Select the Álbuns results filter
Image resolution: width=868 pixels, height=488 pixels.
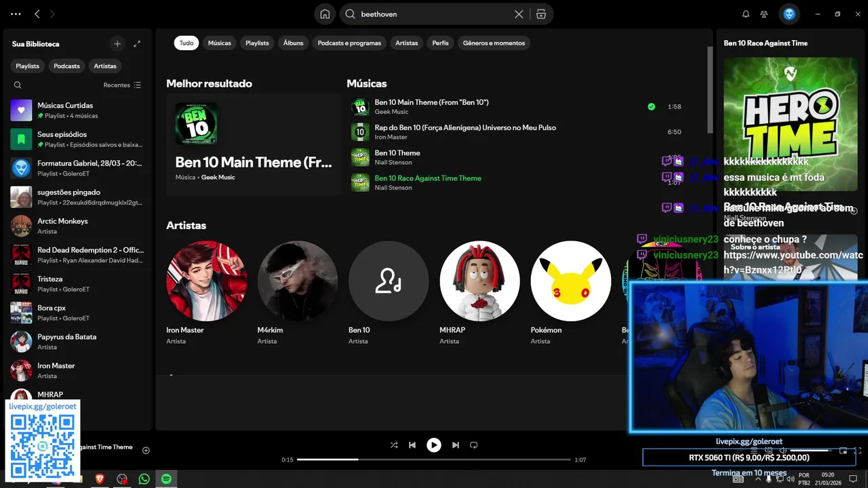(x=294, y=43)
